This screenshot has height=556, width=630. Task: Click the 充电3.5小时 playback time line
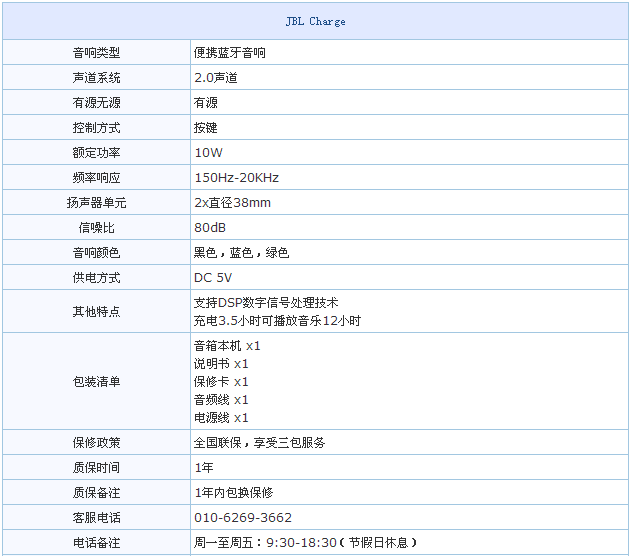click(x=277, y=321)
